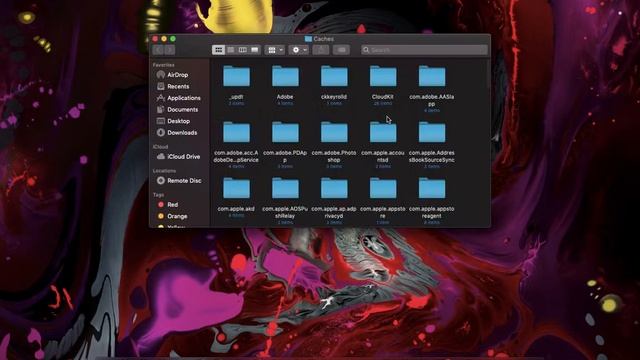Open Downloads in the sidebar

(178, 133)
